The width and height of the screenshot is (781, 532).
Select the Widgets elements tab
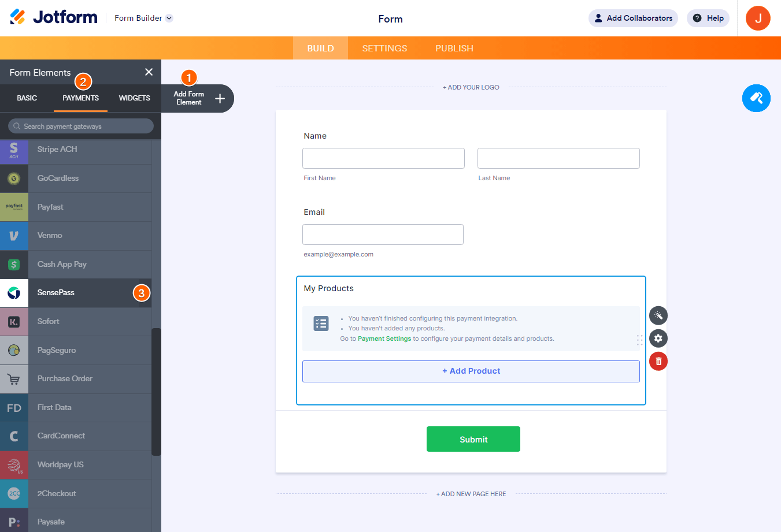pos(134,98)
